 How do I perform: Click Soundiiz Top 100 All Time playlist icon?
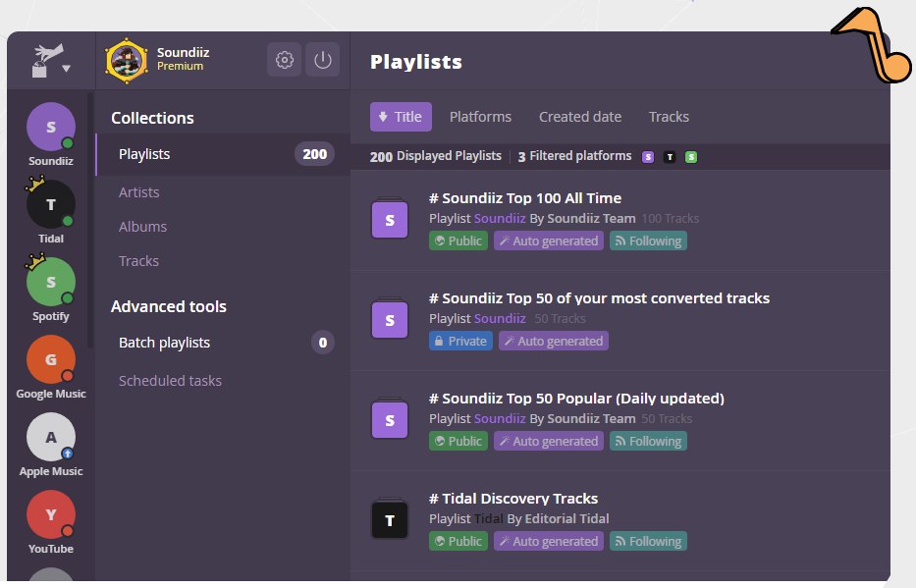click(390, 219)
